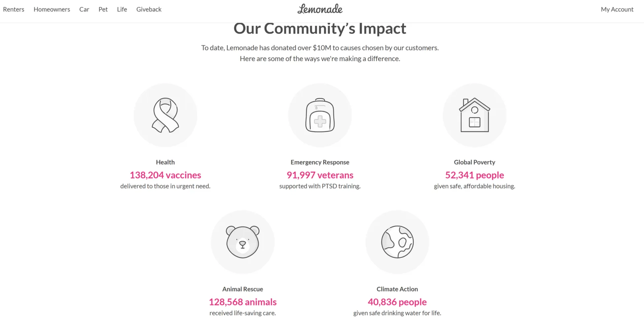Navigate to Car insurance
Screen dimensions: 644x329
coord(84,9)
